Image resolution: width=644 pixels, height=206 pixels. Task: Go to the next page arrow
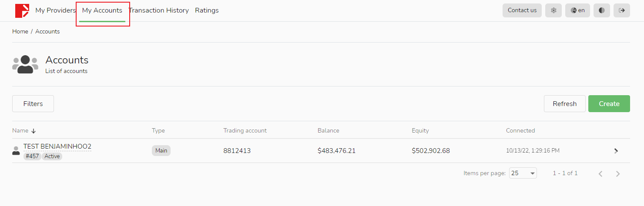(618, 173)
